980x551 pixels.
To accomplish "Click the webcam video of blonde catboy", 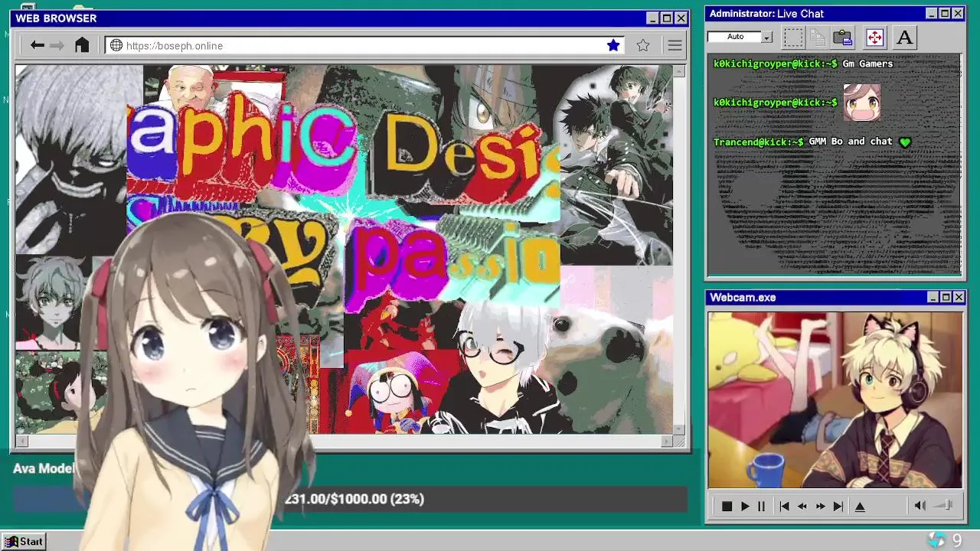I will [835, 399].
